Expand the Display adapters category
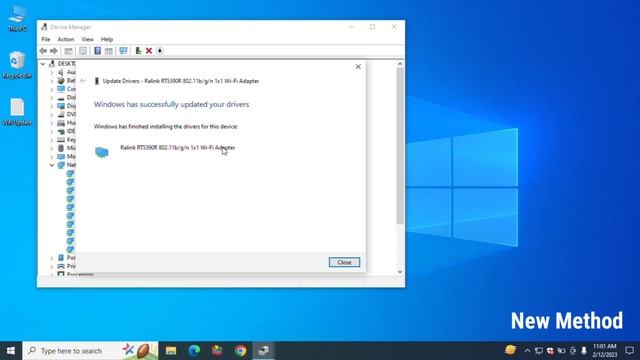This screenshot has width=640, height=360. click(52, 106)
